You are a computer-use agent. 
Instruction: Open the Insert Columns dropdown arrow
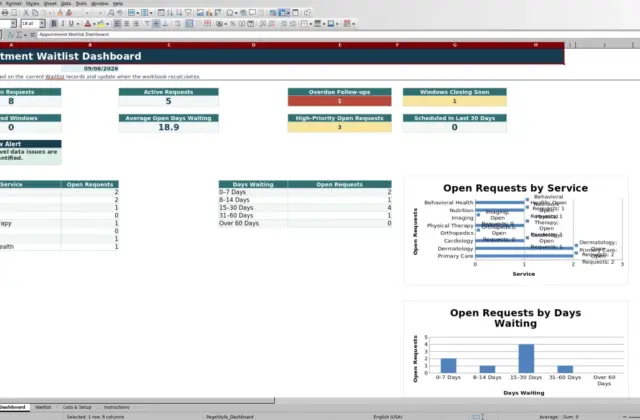[151, 13]
